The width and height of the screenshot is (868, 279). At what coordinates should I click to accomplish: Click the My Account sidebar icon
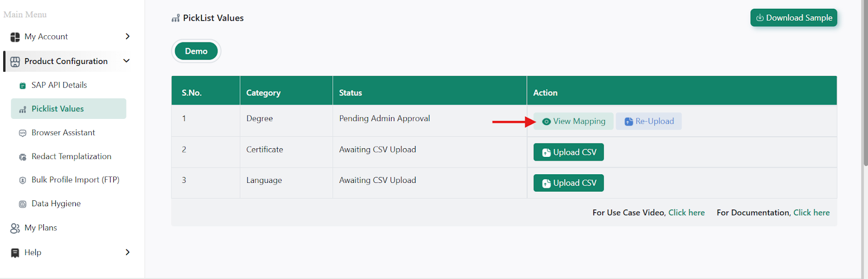click(15, 37)
